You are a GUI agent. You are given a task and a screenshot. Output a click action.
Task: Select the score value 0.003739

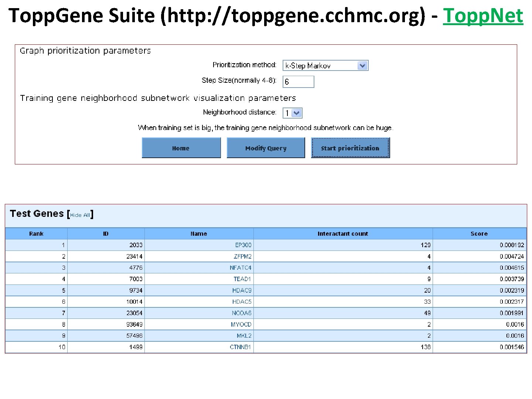[512, 279]
